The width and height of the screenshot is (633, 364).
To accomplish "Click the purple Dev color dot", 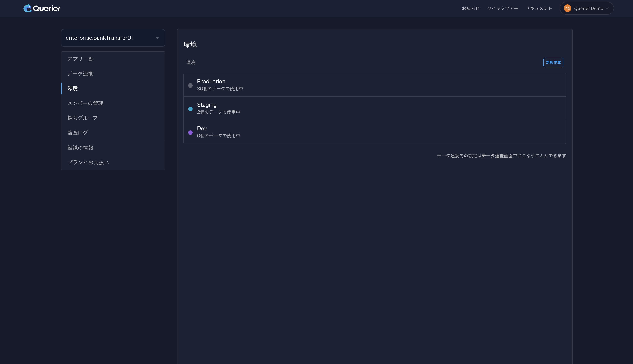I will coord(190,133).
